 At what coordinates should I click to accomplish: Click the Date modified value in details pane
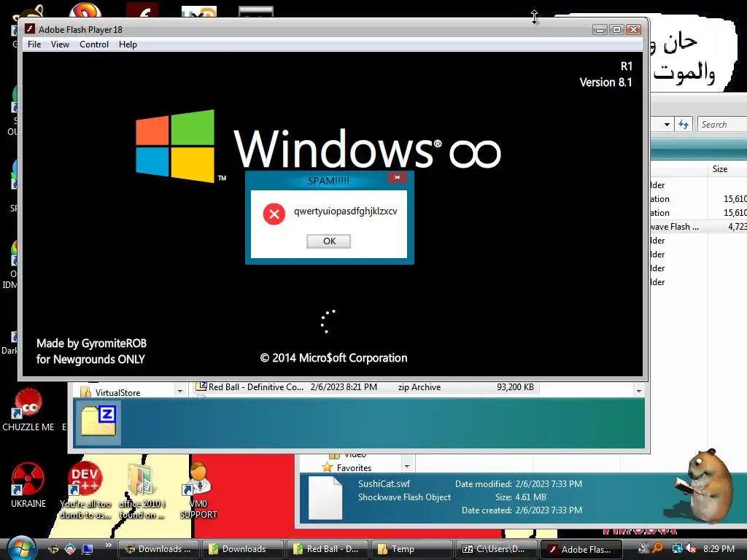point(549,484)
